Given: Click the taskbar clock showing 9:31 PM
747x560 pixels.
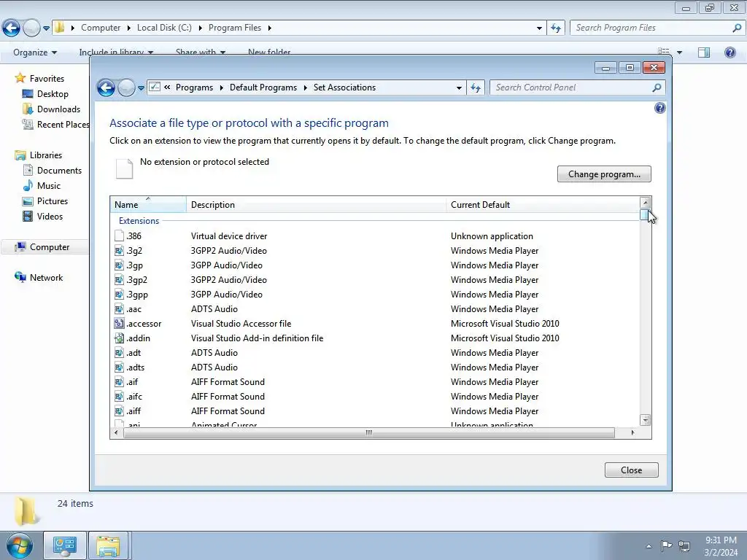Looking at the screenshot, I should (x=721, y=546).
